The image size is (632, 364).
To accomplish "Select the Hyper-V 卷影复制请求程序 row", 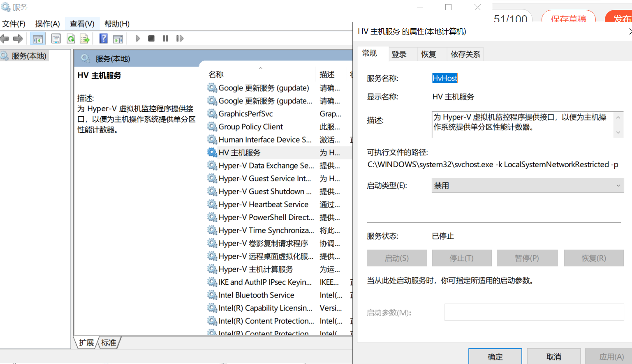I will pos(279,243).
